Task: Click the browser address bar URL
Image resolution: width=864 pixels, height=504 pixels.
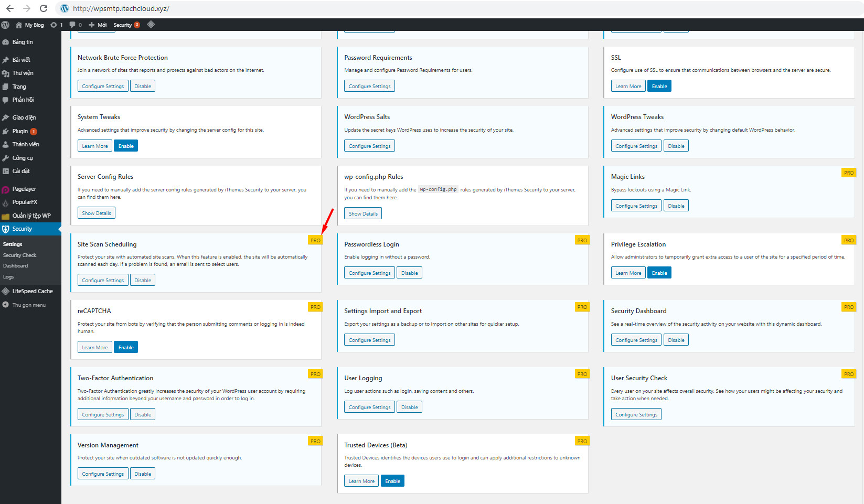Action: [x=121, y=8]
